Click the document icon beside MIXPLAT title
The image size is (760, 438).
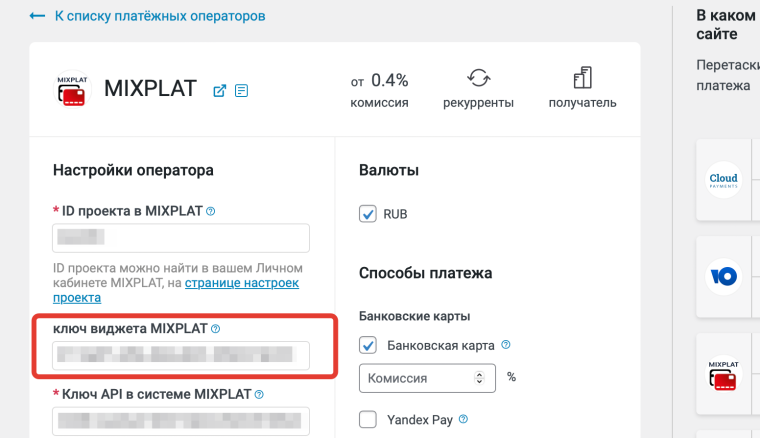[x=241, y=90]
